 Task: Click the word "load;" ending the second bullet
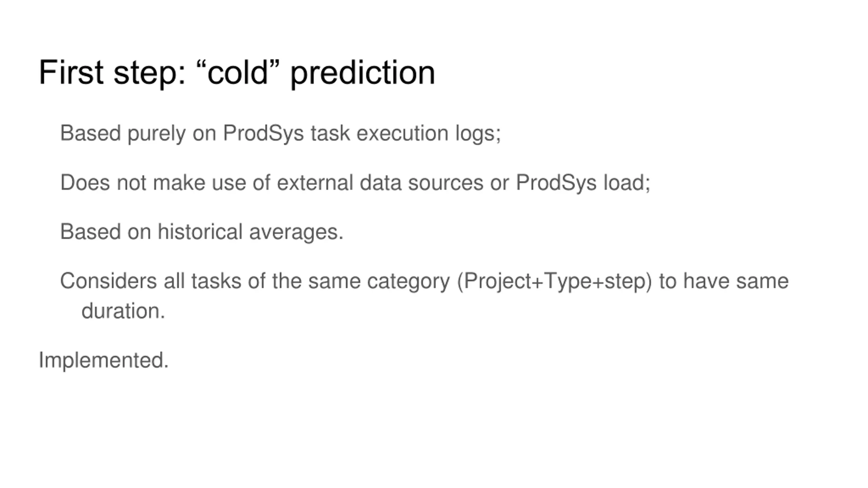627,183
